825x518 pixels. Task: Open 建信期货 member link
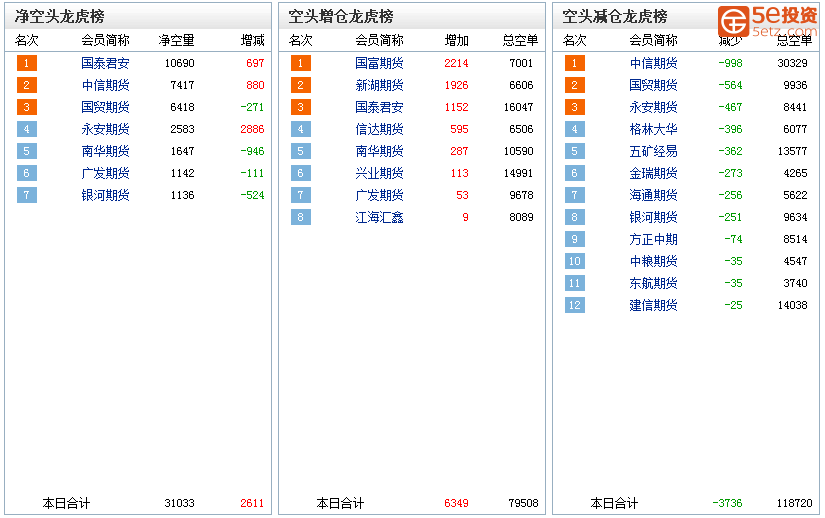[x=653, y=306]
